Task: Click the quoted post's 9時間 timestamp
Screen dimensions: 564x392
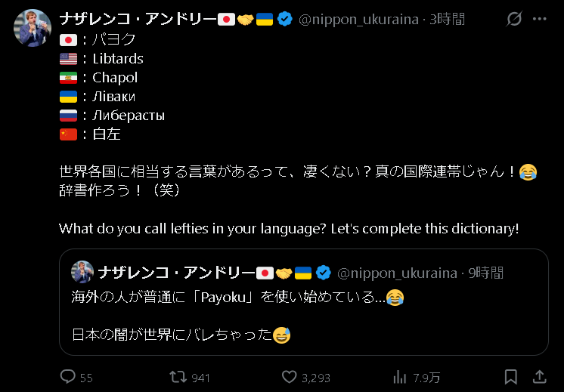Action: [x=485, y=273]
